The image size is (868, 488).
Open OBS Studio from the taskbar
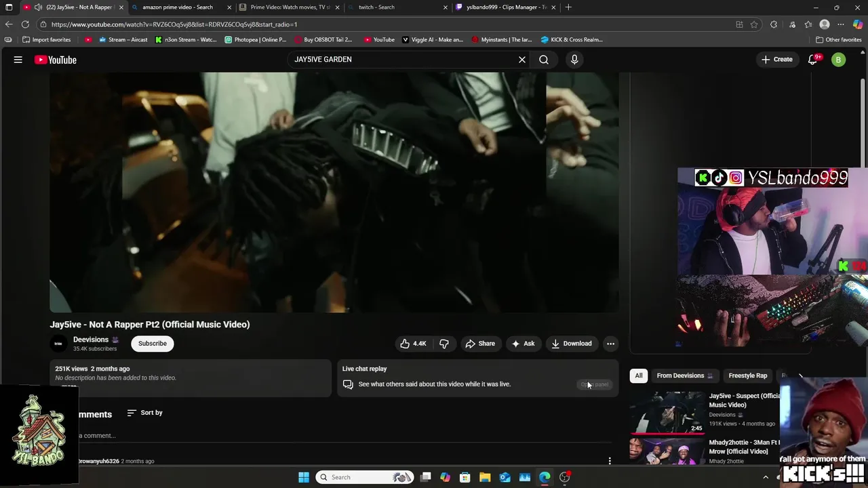[x=565, y=477]
